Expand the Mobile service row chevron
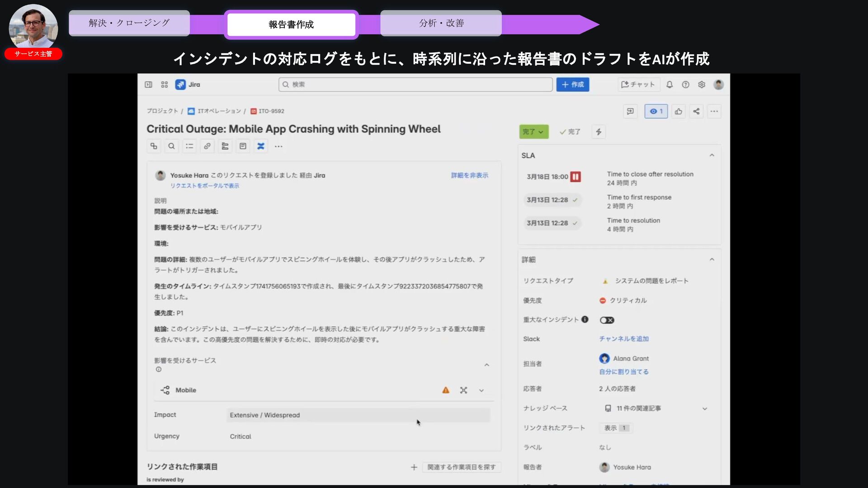 pyautogui.click(x=481, y=390)
